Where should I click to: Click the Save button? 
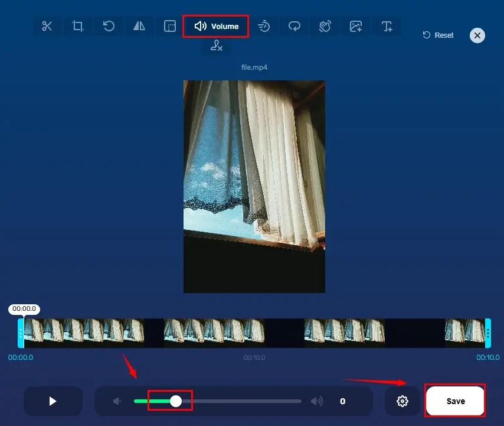(455, 401)
